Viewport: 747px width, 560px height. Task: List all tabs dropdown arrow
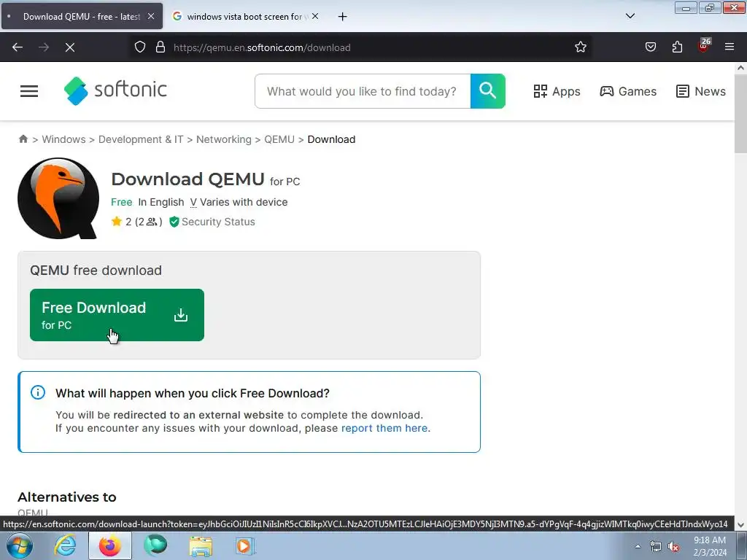[630, 16]
